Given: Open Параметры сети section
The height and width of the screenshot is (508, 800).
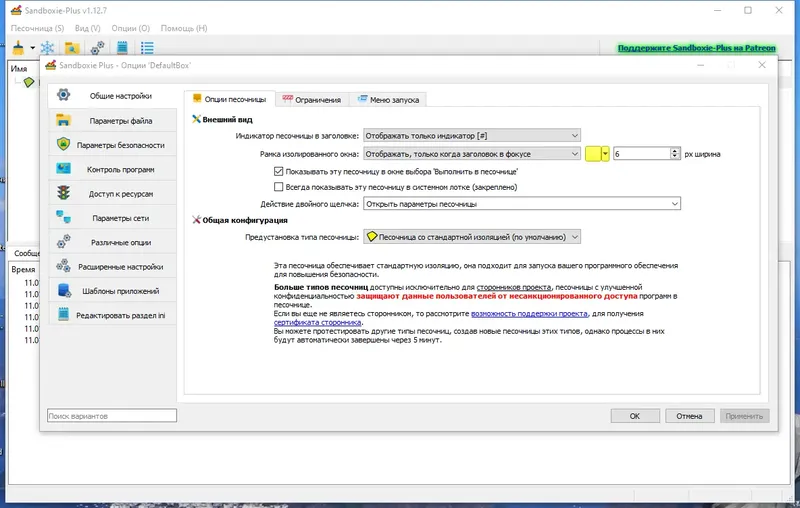Looking at the screenshot, I should [112, 218].
